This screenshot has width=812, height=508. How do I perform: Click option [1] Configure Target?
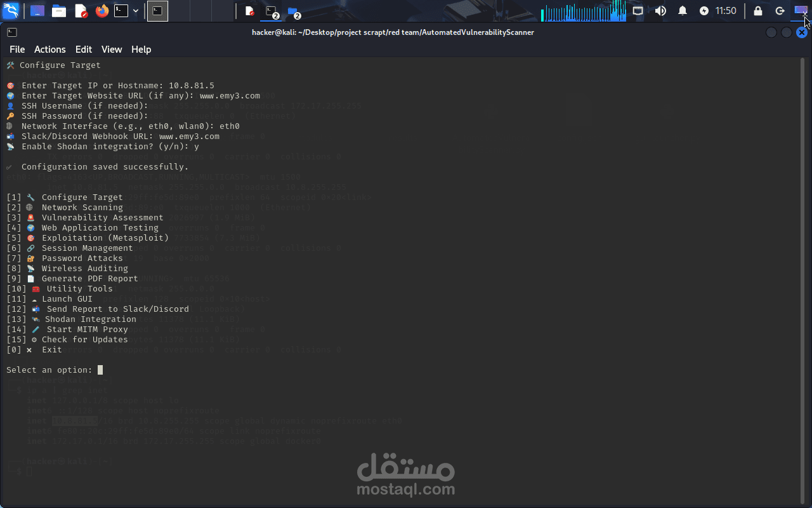(65, 197)
